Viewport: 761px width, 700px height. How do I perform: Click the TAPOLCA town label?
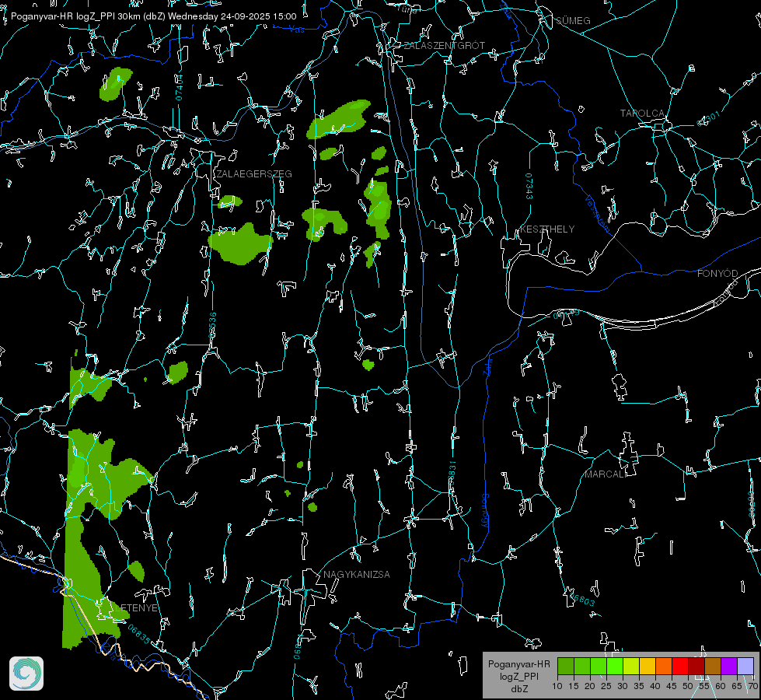coord(642,114)
